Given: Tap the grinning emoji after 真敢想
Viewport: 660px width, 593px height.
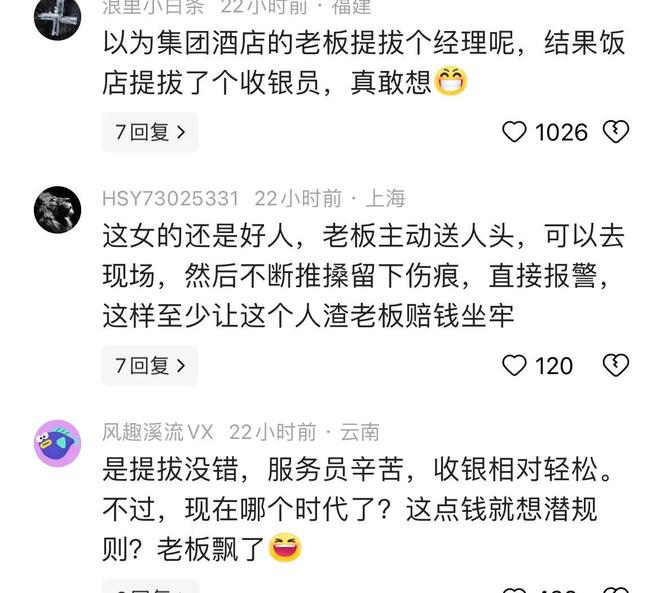Looking at the screenshot, I should pos(450,81).
